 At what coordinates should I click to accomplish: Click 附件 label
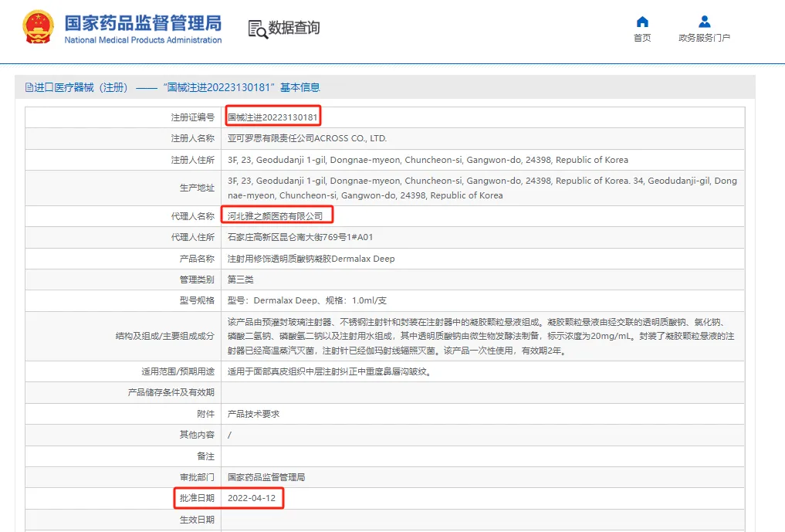pyautogui.click(x=206, y=414)
